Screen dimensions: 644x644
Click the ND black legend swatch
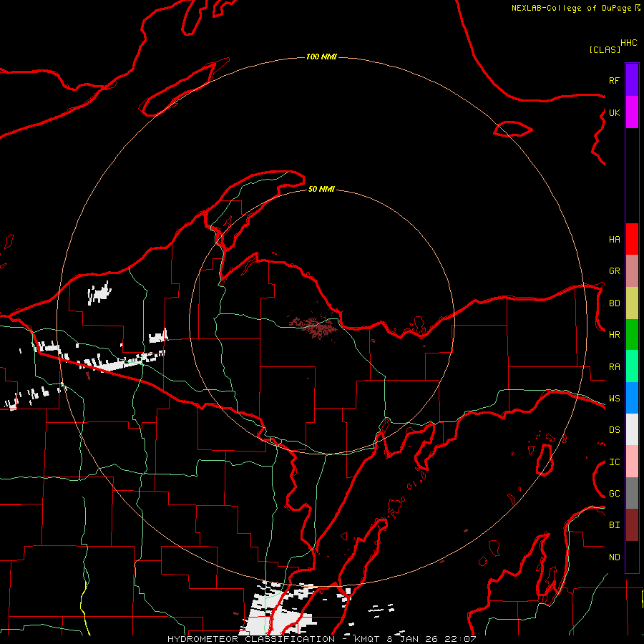point(632,557)
